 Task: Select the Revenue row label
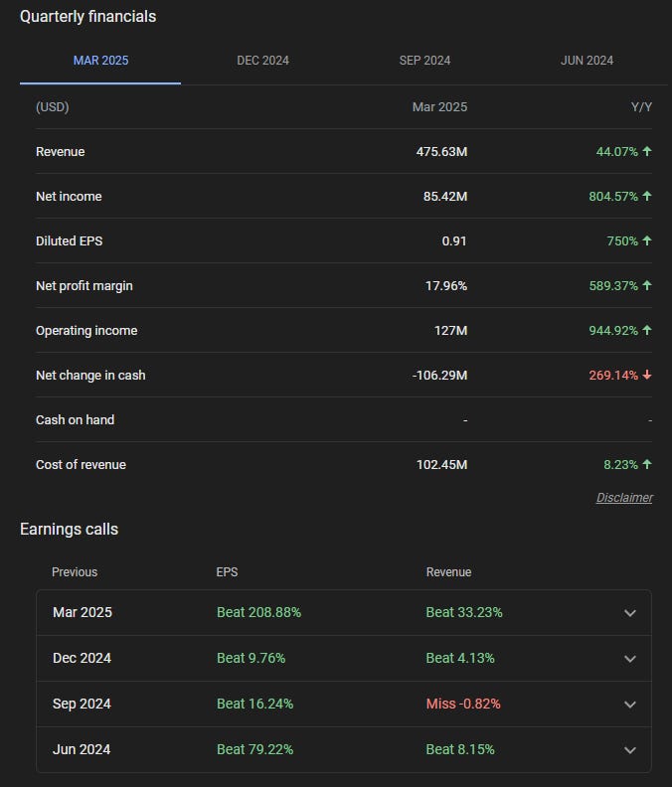click(x=61, y=152)
